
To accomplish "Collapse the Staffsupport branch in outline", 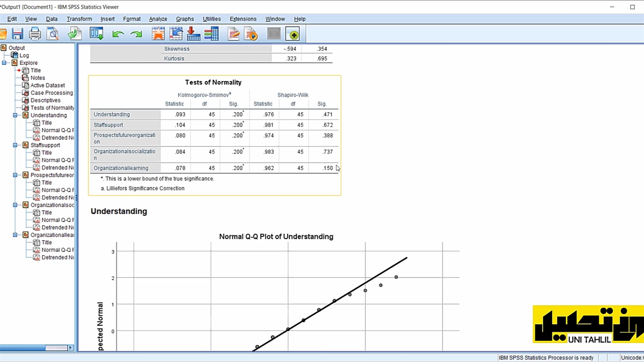I will coord(15,145).
